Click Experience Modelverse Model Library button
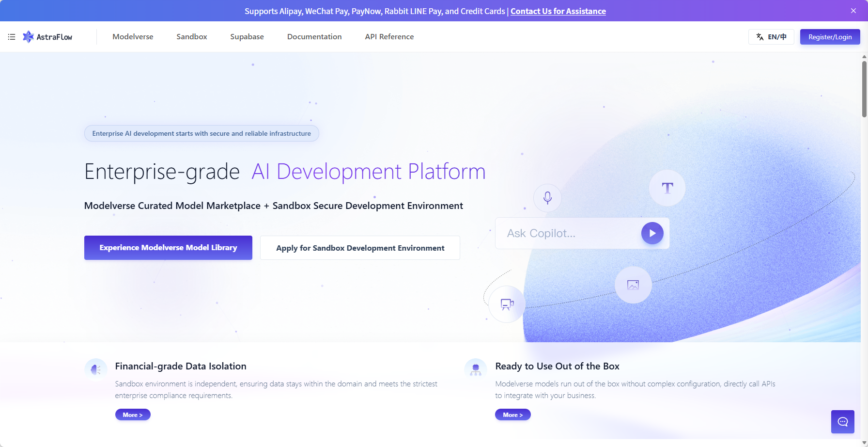The width and height of the screenshot is (868, 447). [x=168, y=248]
